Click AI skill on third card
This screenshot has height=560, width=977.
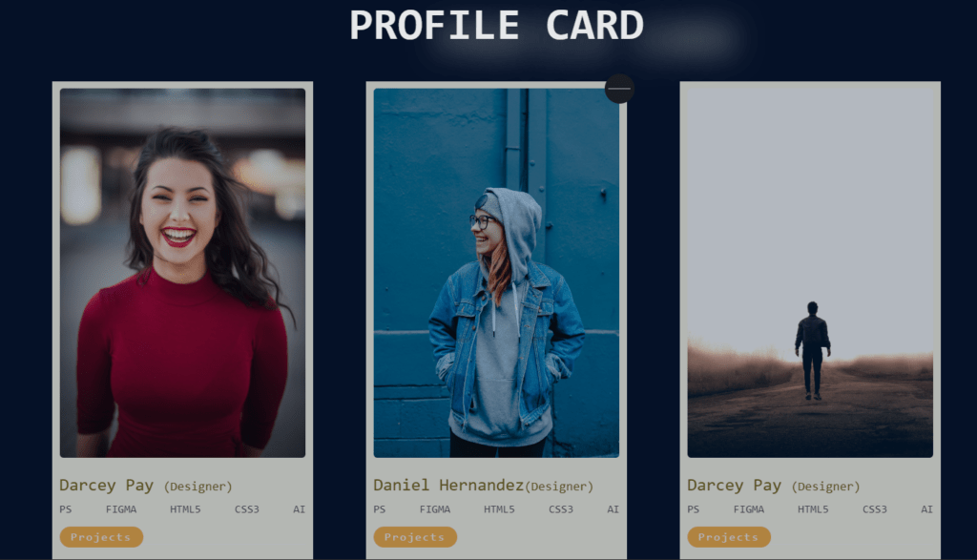[x=927, y=509]
